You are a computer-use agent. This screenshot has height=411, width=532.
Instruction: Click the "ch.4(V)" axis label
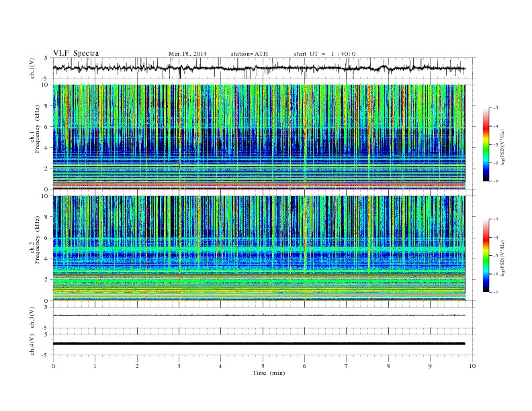tap(32, 345)
